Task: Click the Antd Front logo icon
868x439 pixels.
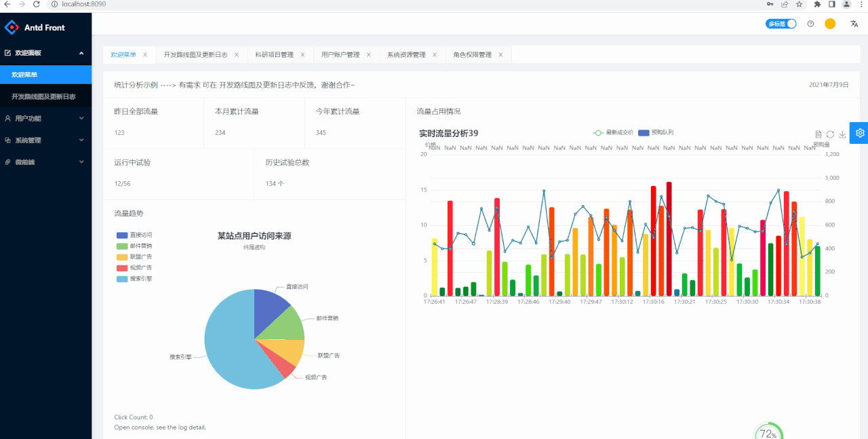Action: pyautogui.click(x=12, y=27)
